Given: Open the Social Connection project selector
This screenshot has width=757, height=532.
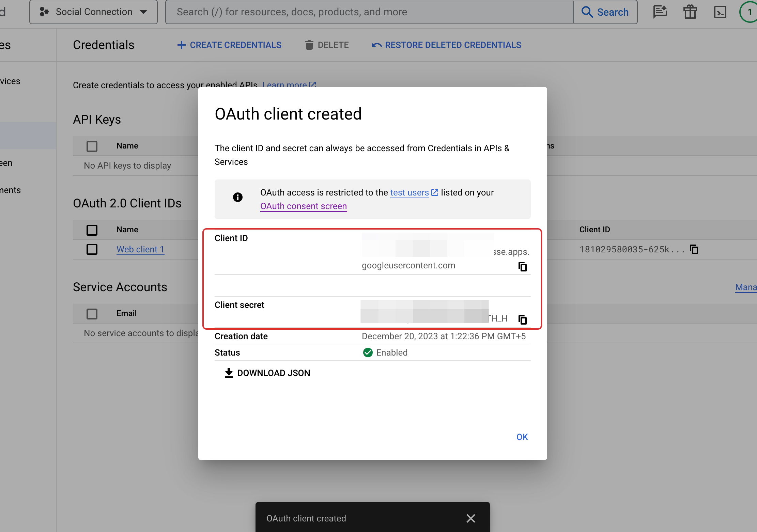Looking at the screenshot, I should point(93,12).
